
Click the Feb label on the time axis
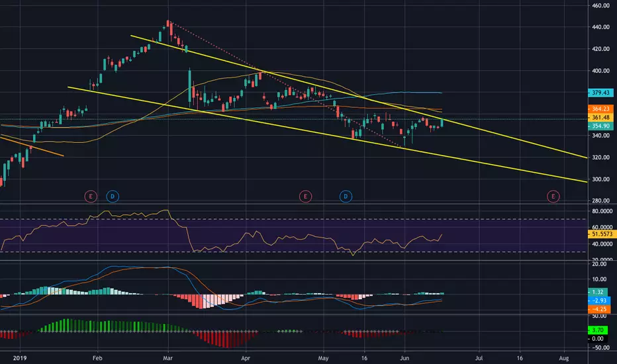[x=97, y=358]
